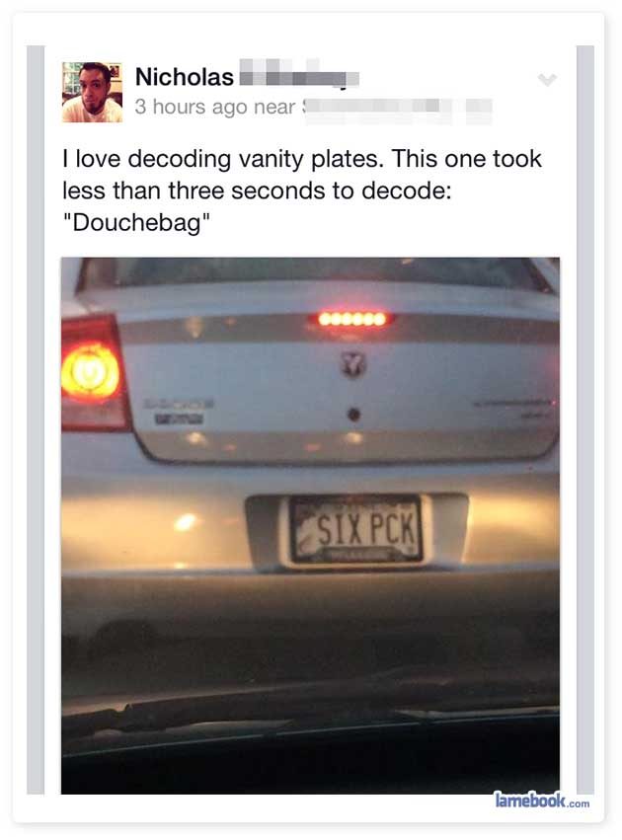Click the SIX PCK license plate

[355, 530]
